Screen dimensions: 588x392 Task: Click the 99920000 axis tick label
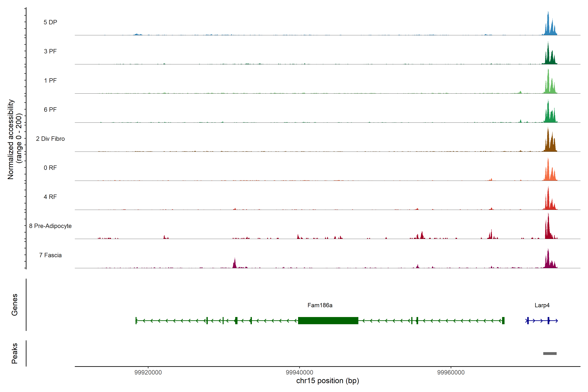(148, 372)
